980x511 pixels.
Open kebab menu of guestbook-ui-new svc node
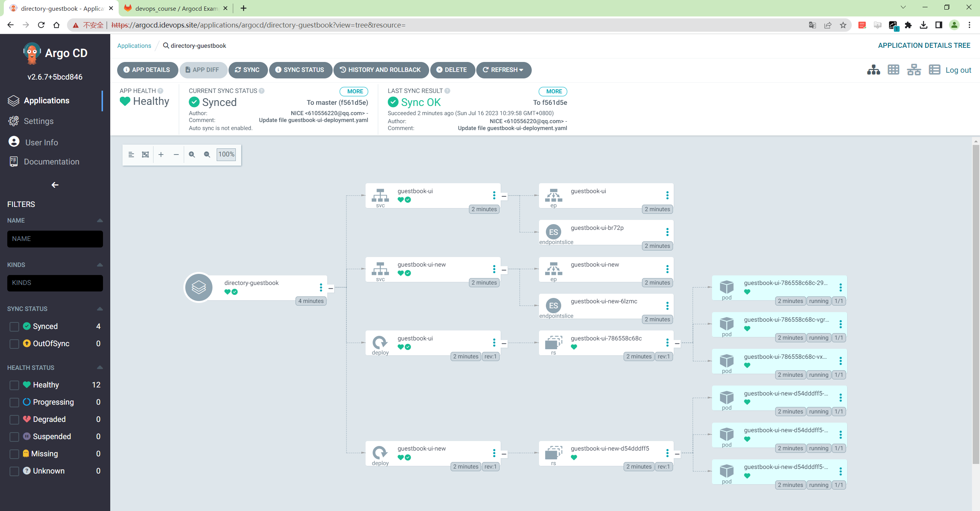494,269
